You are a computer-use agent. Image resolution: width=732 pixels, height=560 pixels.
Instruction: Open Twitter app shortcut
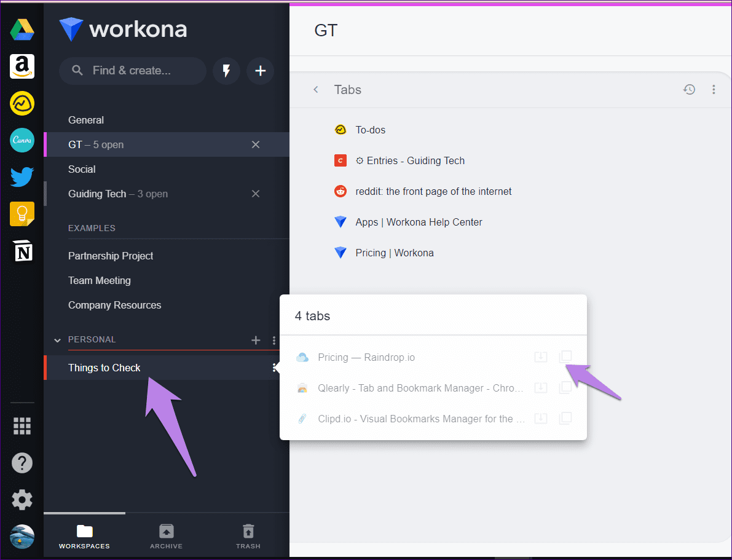click(x=22, y=177)
